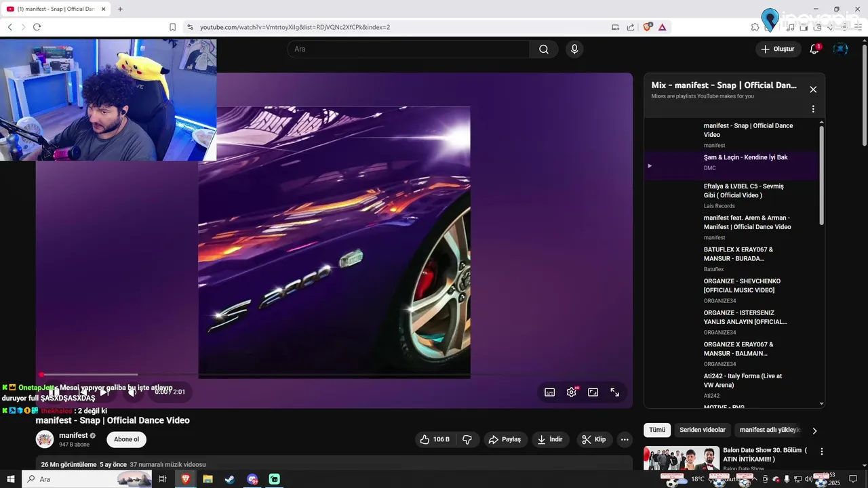Play ORGANIZE - ISTERSENIZ YANLIS ANLAYIN item
This screenshot has width=868, height=488.
731,323
